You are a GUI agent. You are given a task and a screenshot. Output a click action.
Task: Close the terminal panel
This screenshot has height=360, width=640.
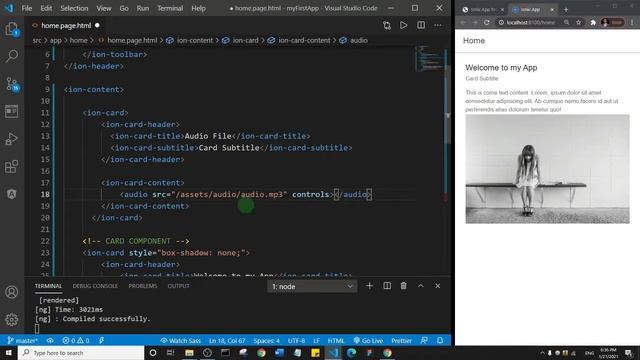tap(438, 286)
